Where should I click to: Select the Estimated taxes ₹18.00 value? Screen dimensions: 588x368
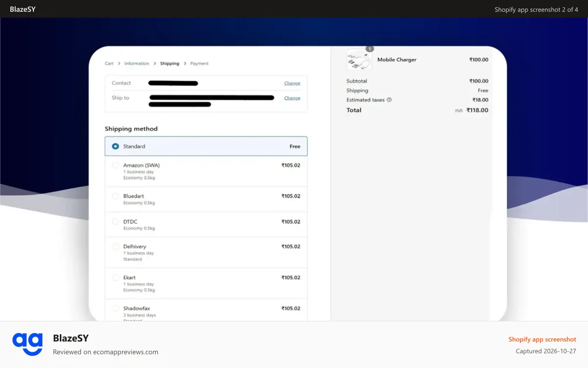click(x=480, y=100)
